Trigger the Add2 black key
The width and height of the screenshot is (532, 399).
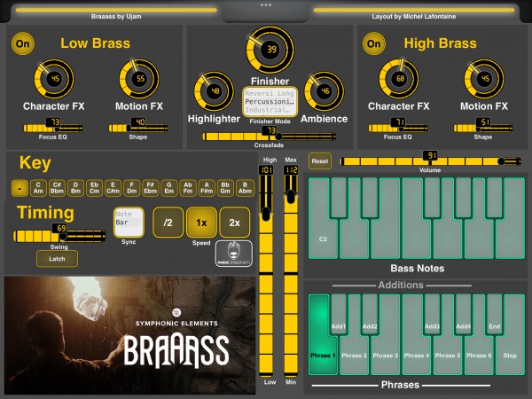pos(370,315)
